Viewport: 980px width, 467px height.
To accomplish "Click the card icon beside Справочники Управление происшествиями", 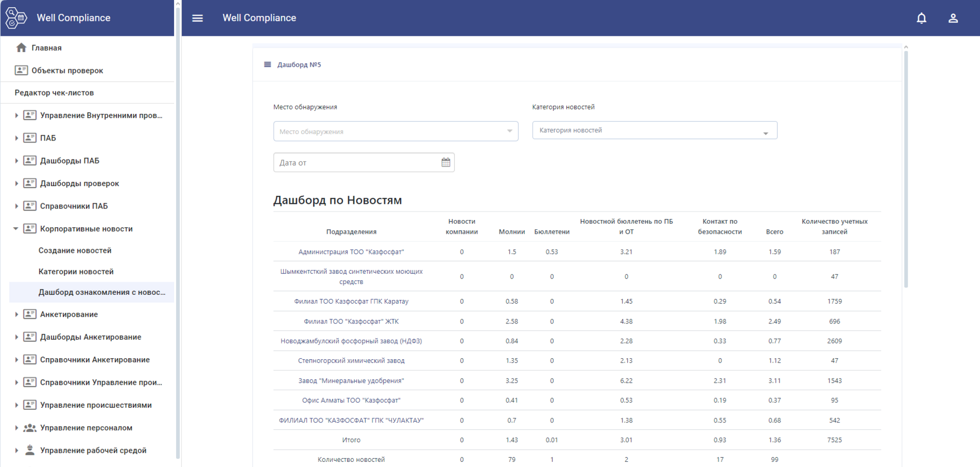I will click(x=30, y=382).
